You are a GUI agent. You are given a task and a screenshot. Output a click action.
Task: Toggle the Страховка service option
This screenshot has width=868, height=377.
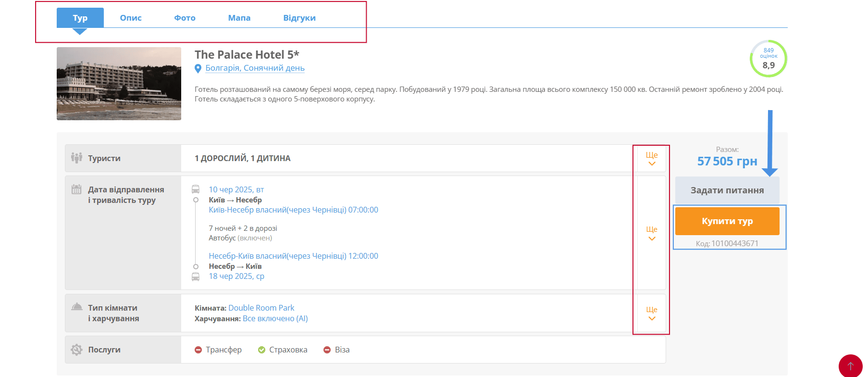[283, 350]
